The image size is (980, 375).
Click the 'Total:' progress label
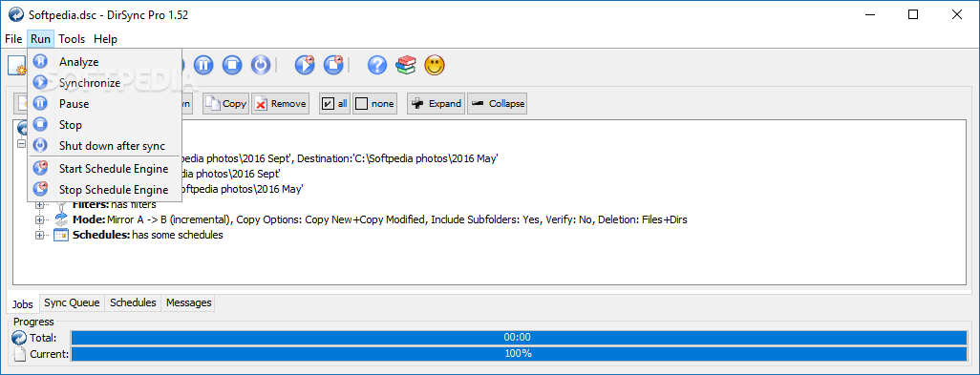coord(43,338)
